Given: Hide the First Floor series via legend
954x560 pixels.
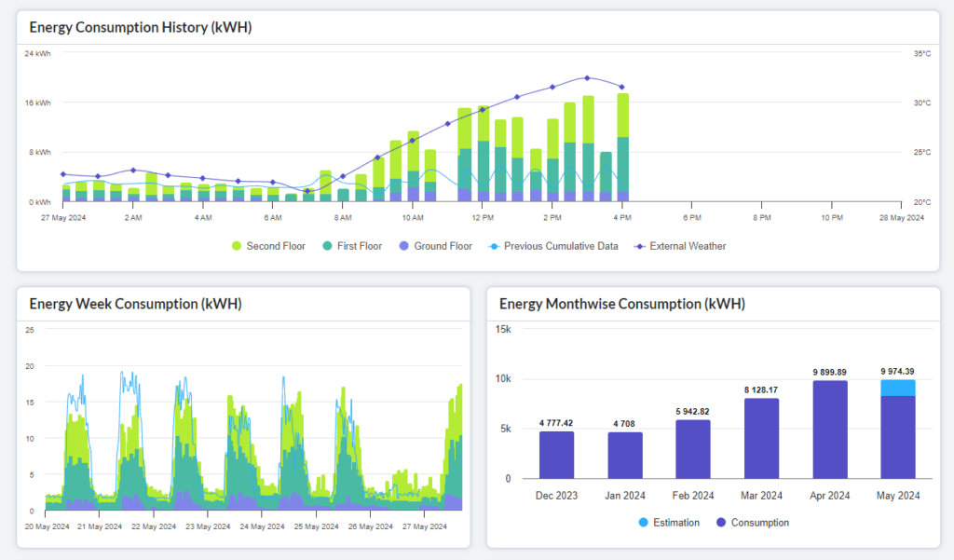Looking at the screenshot, I should point(350,246).
